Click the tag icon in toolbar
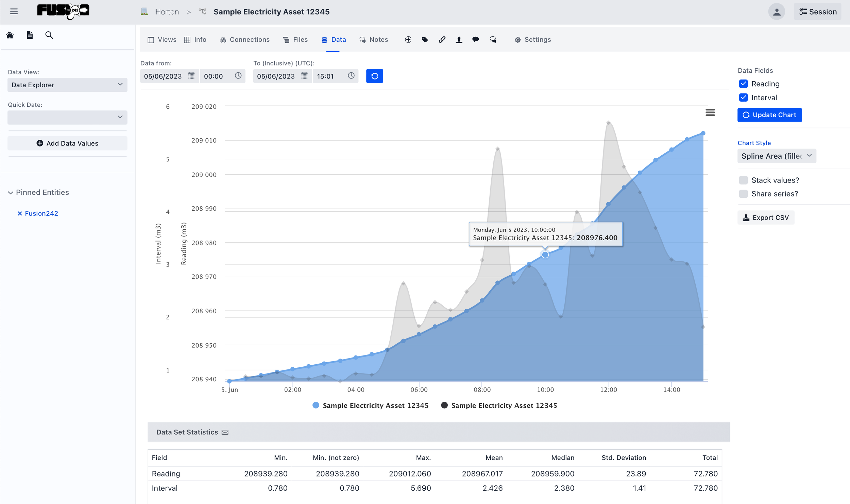The height and width of the screenshot is (504, 850). (425, 40)
